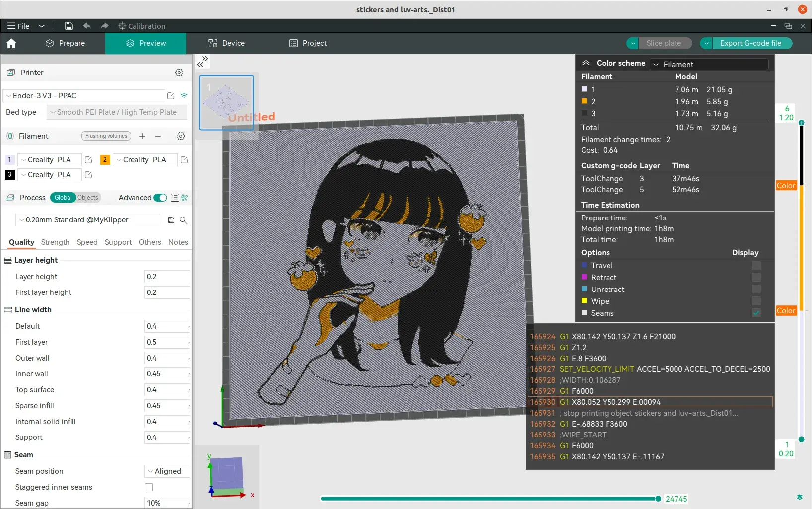Screen dimensions: 812x509
Task: Click layer 3 Color change marker
Action: (x=786, y=311)
